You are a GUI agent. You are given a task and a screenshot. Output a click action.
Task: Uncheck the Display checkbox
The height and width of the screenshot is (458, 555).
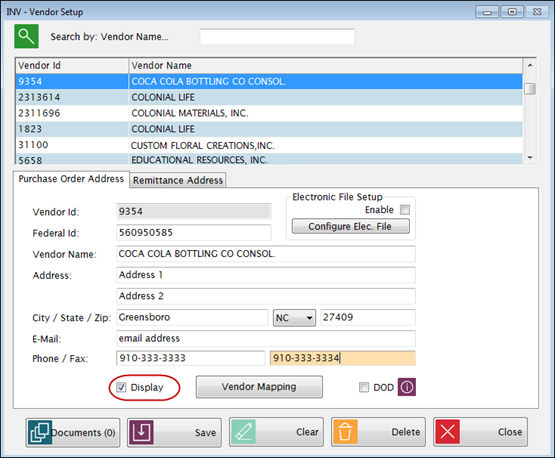(121, 387)
